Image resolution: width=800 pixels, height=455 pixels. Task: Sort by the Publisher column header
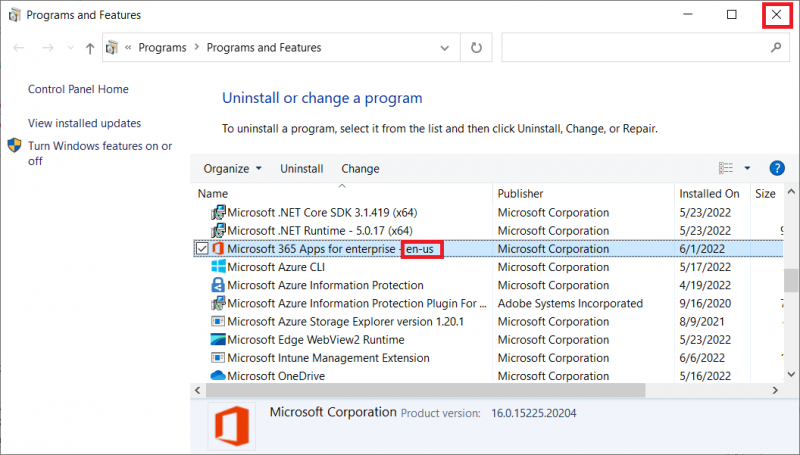click(x=520, y=193)
